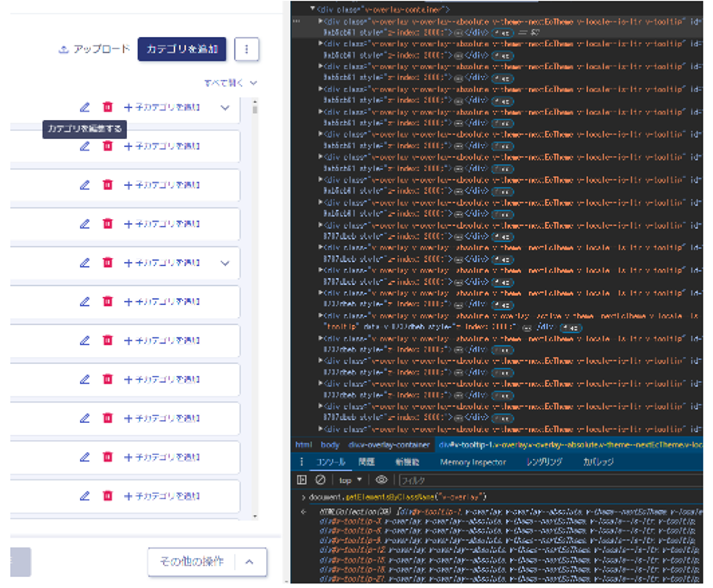713x588 pixels.
Task: Click the category list scrollbar down arrow
Action: click(255, 516)
